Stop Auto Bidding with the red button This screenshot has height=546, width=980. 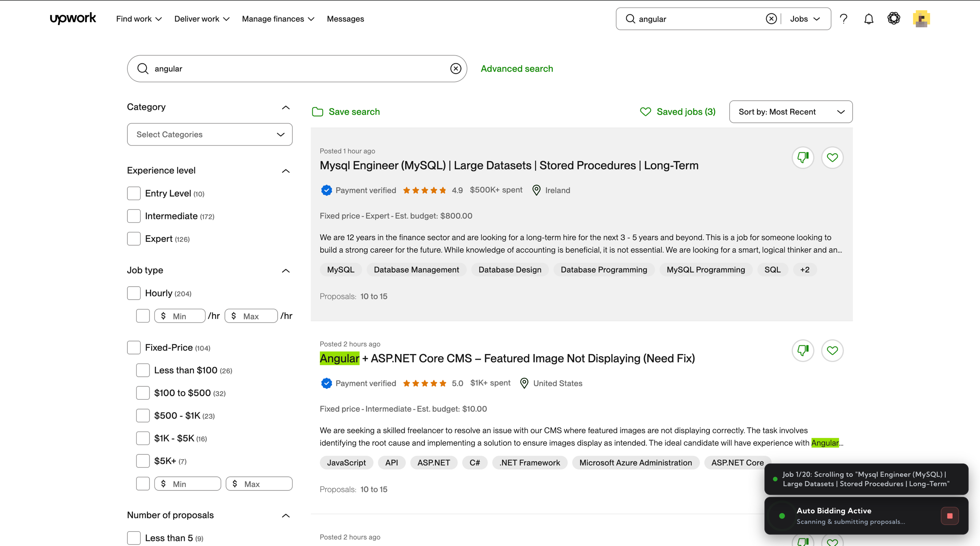pyautogui.click(x=950, y=516)
